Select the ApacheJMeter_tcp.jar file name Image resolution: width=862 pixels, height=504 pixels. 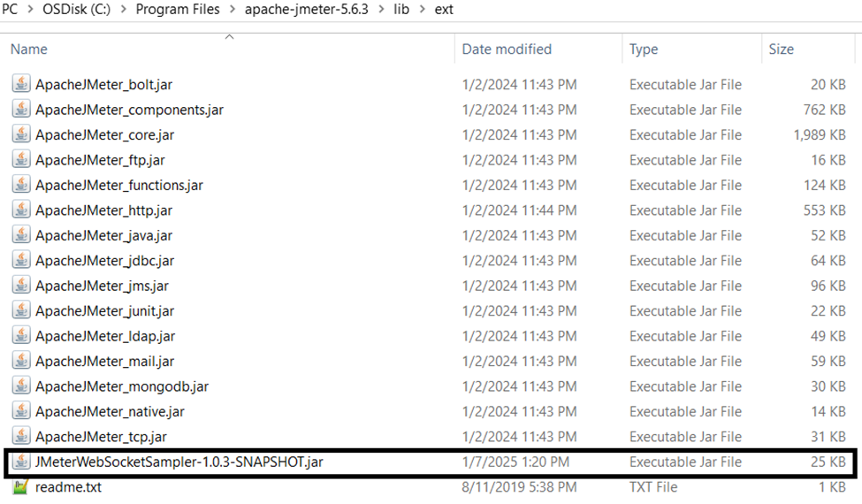click(101, 437)
